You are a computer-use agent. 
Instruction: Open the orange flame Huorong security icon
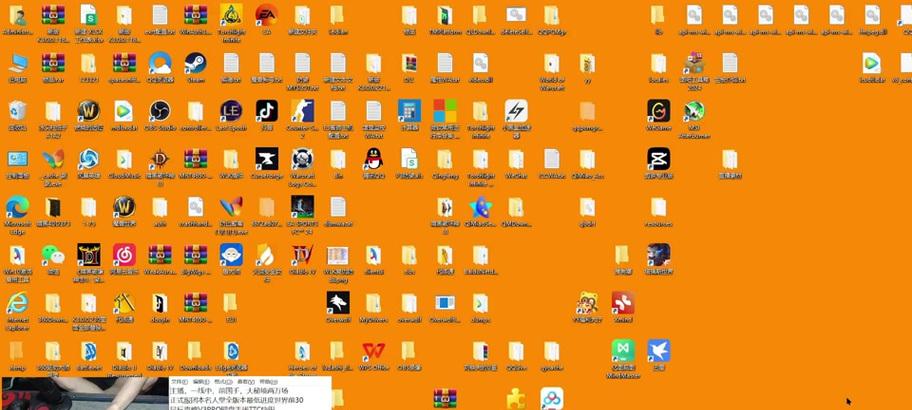(x=266, y=255)
